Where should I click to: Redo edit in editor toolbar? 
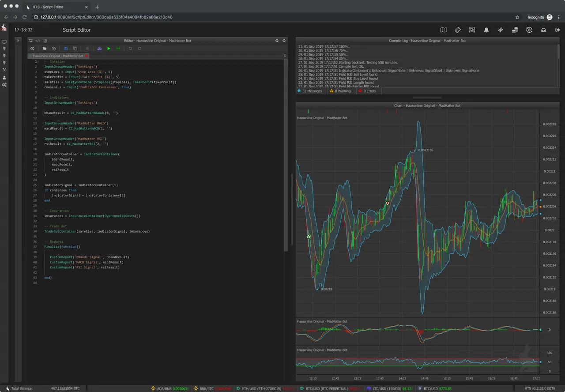pos(139,49)
